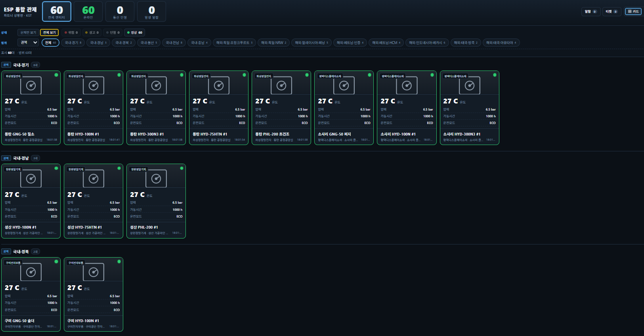Click green status dot on 동탄 HYD-300N3 #1
644x336 pixels.
(182, 75)
